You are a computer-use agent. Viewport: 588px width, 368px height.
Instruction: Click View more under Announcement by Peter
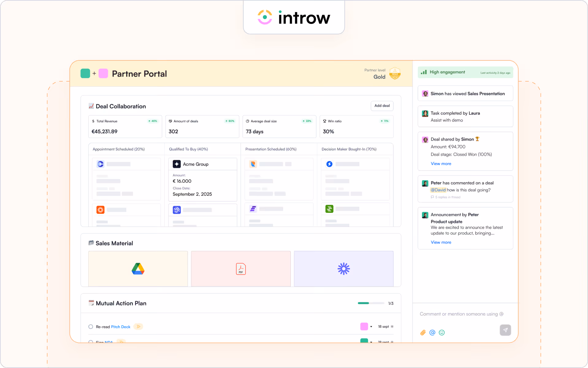[x=441, y=242]
